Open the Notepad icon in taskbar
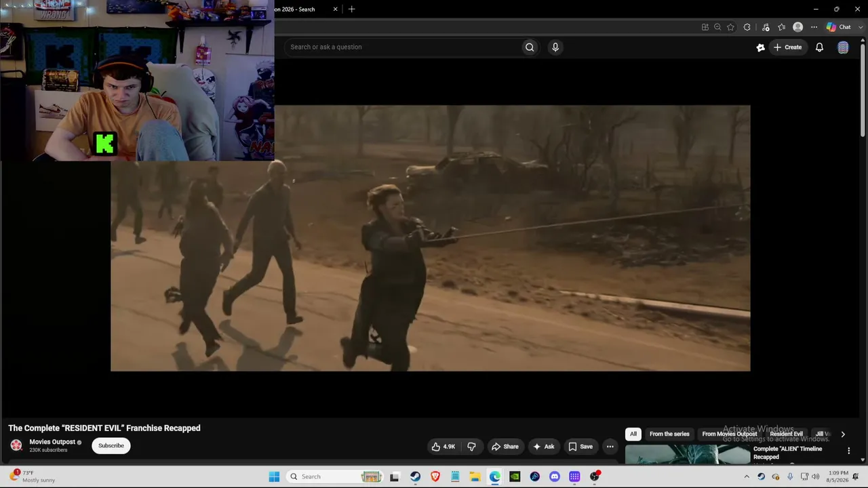This screenshot has height=488, width=868. (455, 476)
